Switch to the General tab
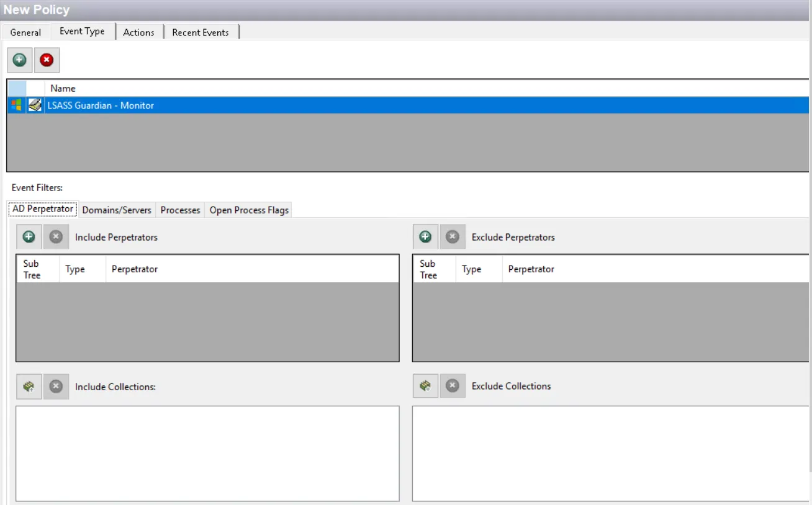 [25, 32]
